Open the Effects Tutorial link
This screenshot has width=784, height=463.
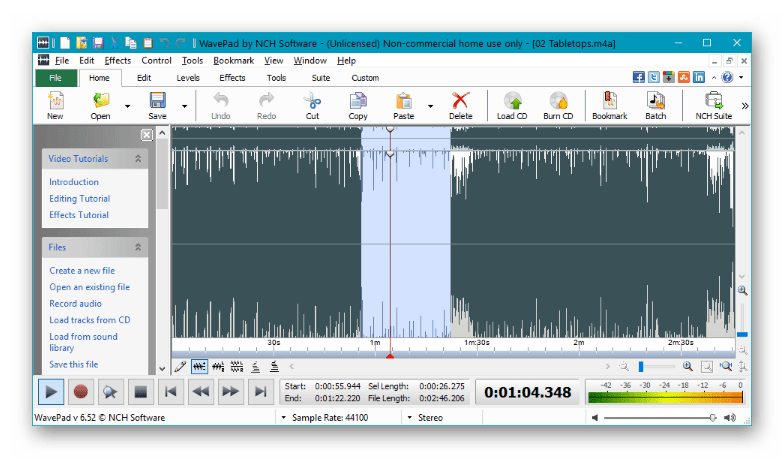(79, 215)
